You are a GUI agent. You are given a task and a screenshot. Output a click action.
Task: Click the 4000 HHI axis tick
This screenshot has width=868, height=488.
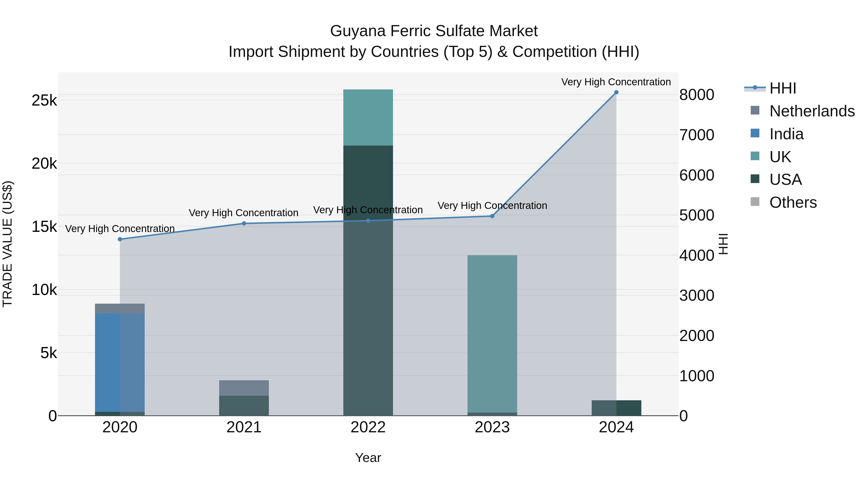point(697,255)
